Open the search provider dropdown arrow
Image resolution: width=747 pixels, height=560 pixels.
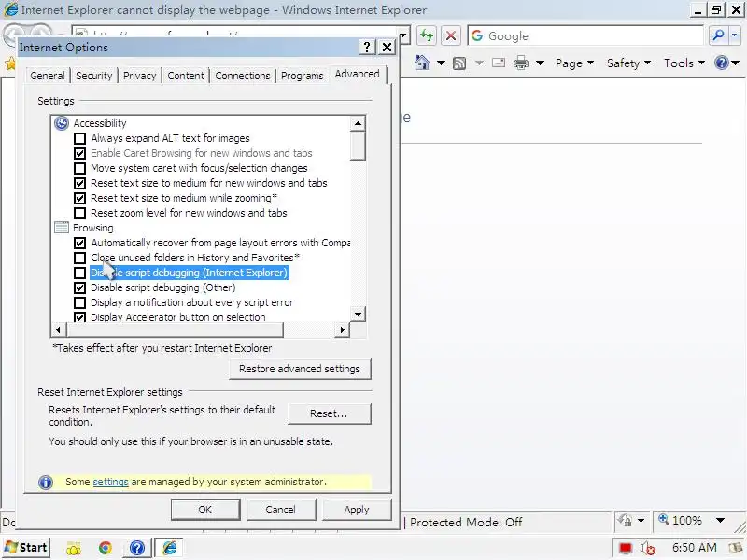click(734, 35)
